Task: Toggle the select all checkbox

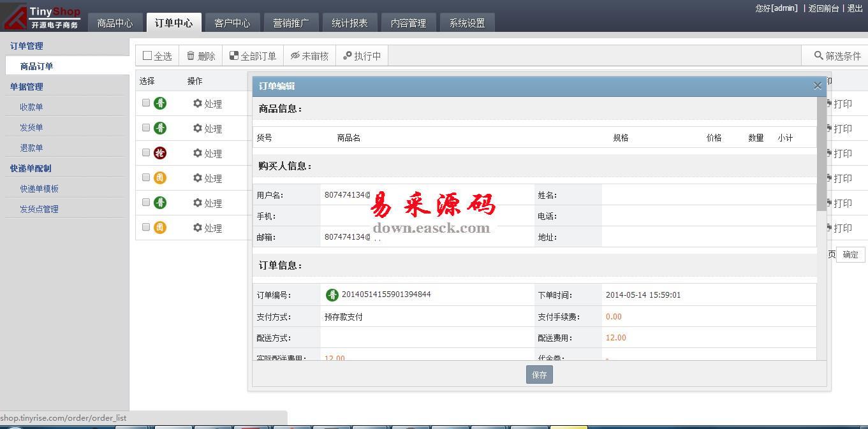Action: (147, 56)
